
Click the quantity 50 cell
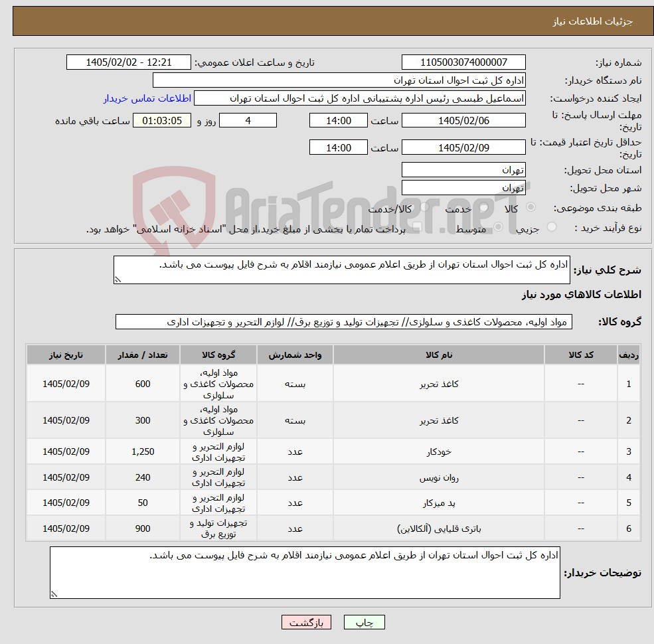tap(143, 503)
